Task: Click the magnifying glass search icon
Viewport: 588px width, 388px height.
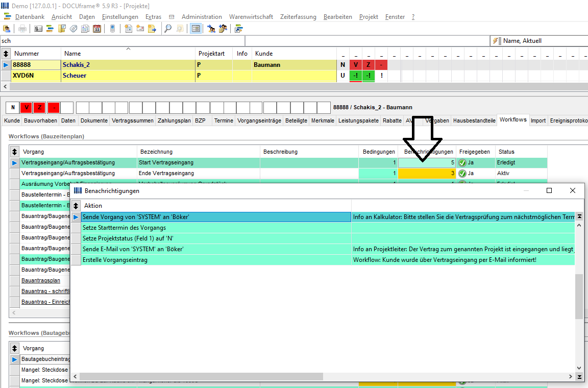Action: [x=168, y=29]
